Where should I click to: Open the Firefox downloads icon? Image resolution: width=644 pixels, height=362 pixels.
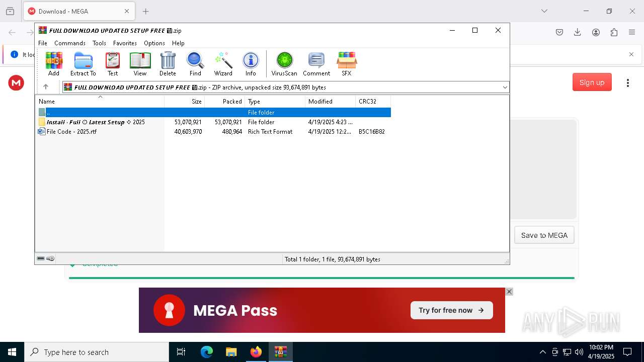coord(578,32)
